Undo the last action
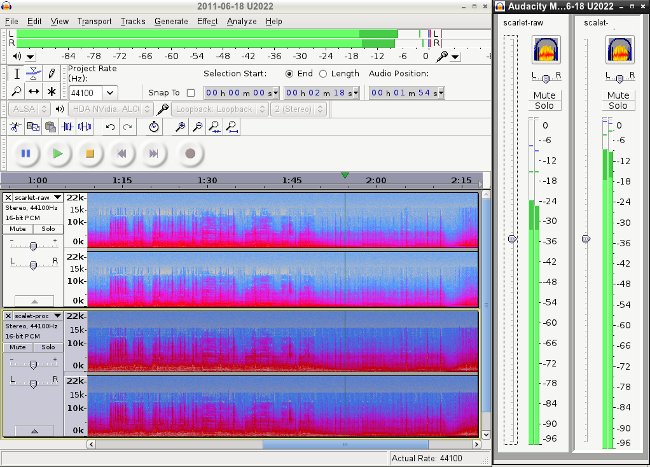 coord(110,127)
